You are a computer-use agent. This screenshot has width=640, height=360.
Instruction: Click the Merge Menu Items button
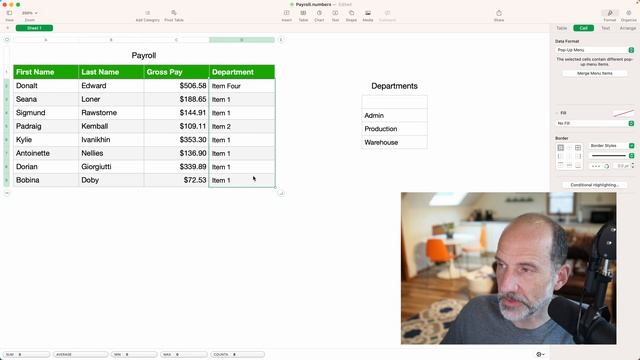coord(595,73)
